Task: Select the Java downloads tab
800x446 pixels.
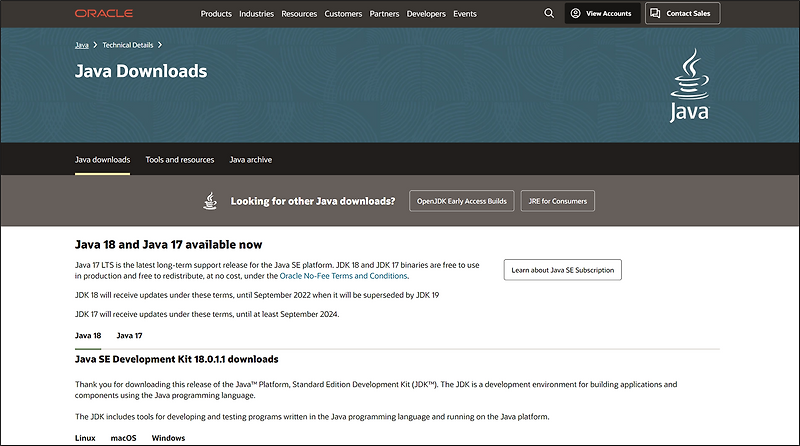Action: coord(103,160)
